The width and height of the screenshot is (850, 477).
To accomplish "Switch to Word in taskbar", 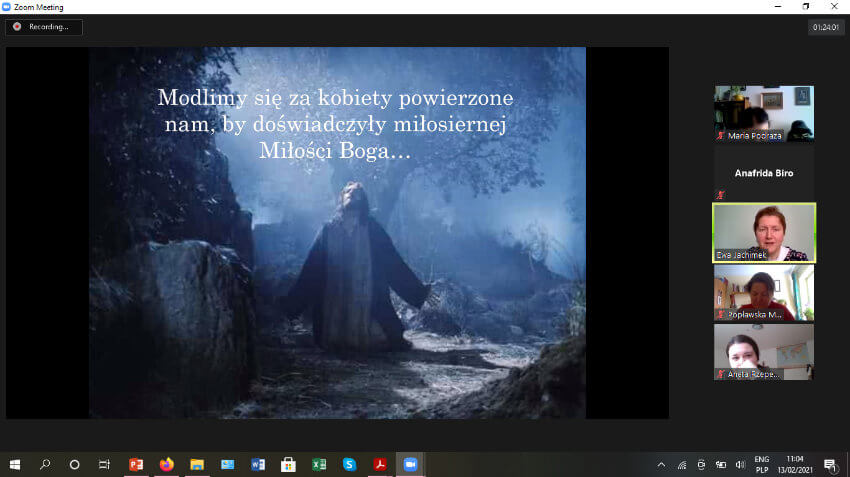I will click(x=258, y=464).
